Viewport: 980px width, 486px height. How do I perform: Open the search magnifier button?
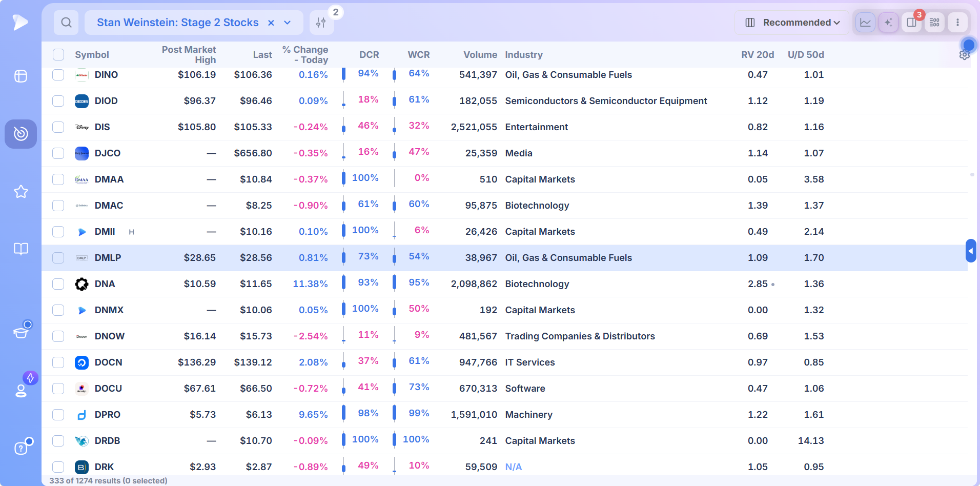[66, 23]
